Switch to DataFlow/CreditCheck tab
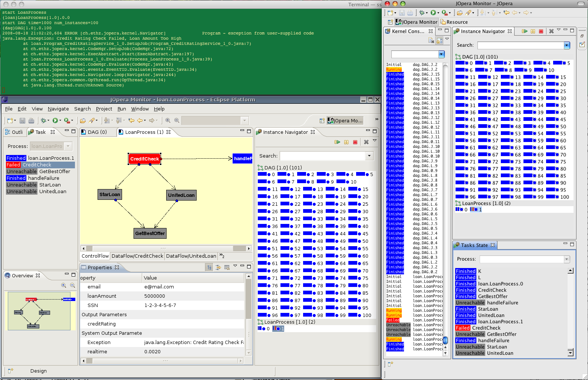 [137, 256]
